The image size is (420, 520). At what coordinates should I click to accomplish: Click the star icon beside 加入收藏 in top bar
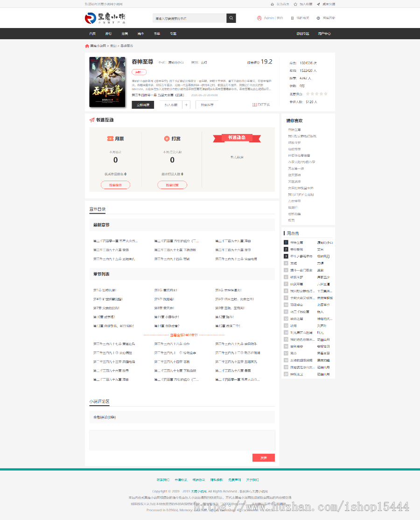(x=295, y=4)
